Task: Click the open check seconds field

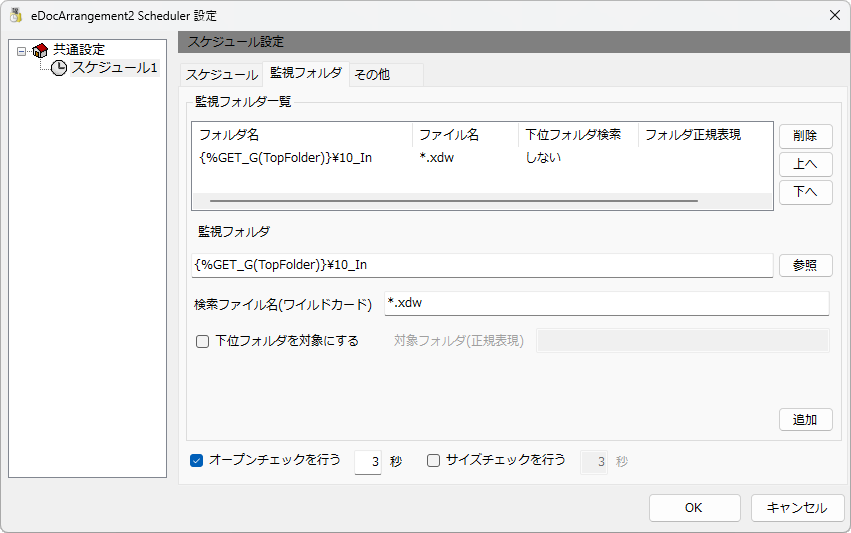Action: click(368, 462)
